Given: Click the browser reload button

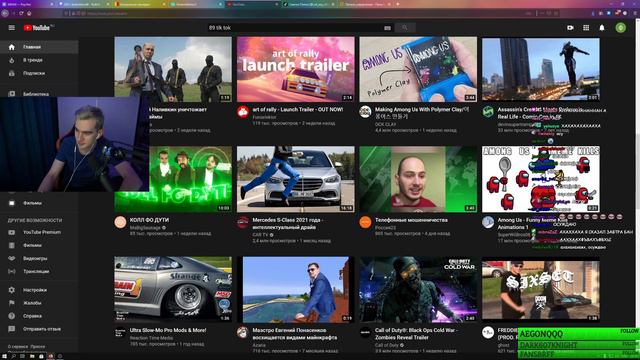Looking at the screenshot, I should 21,13.
